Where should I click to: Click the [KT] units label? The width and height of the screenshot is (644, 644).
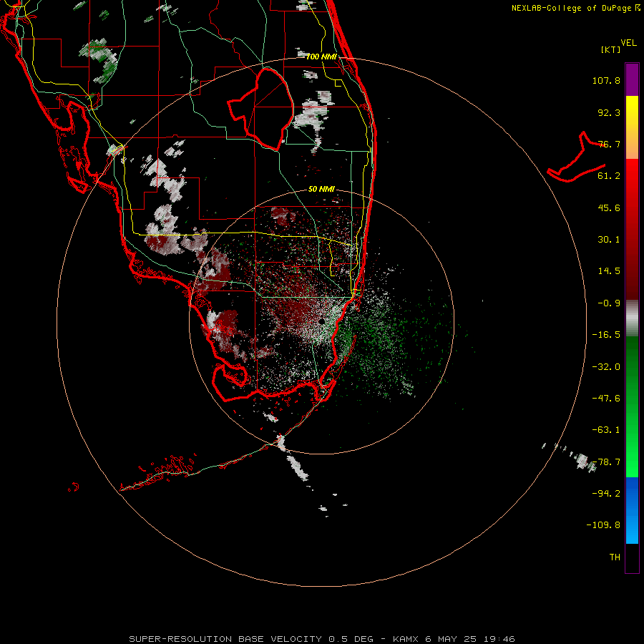tap(611, 49)
